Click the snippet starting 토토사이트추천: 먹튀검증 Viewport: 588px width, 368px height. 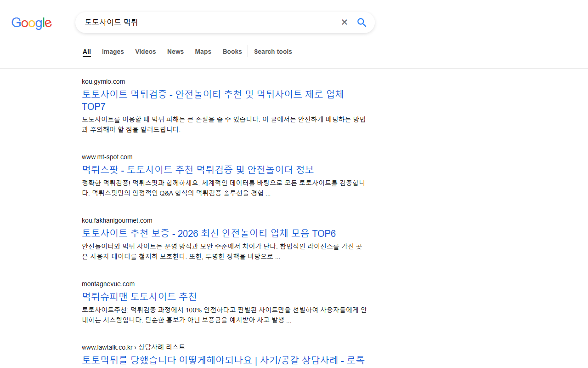[224, 315]
